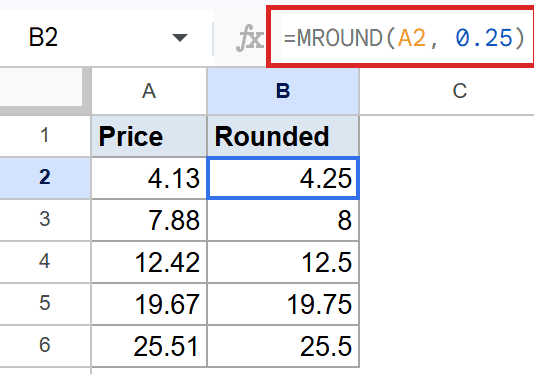Select cell containing 4.13
This screenshot has height=374, width=534.
click(149, 178)
